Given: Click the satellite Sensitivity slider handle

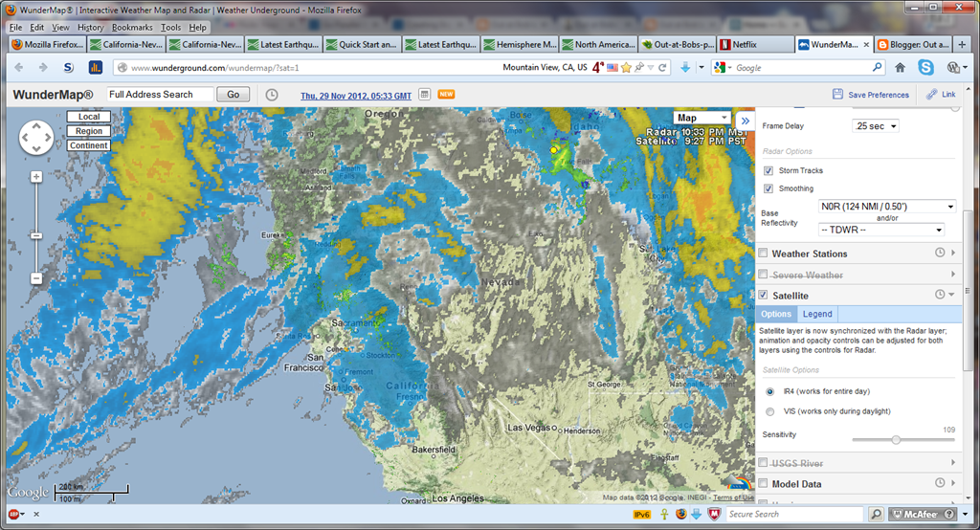Looking at the screenshot, I should pos(896,440).
